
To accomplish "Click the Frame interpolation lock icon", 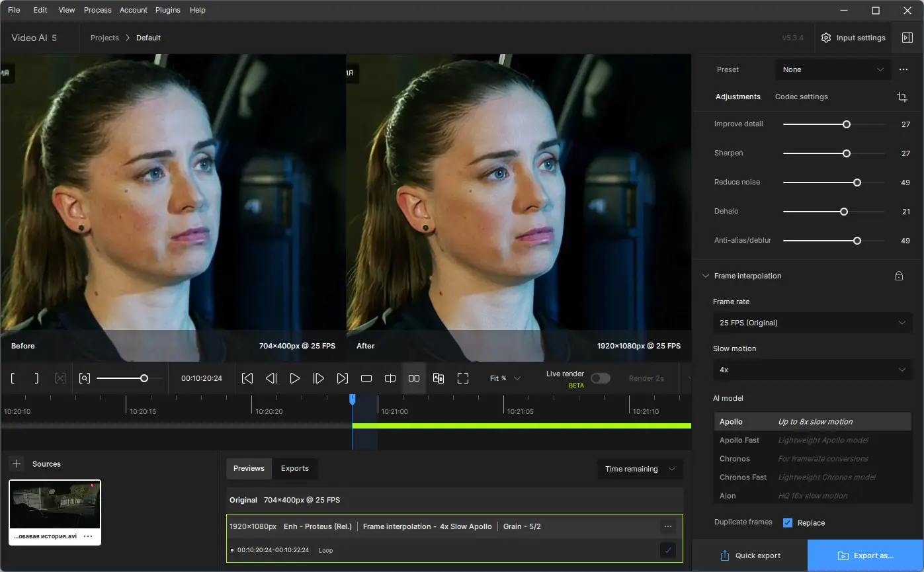I will (x=899, y=276).
